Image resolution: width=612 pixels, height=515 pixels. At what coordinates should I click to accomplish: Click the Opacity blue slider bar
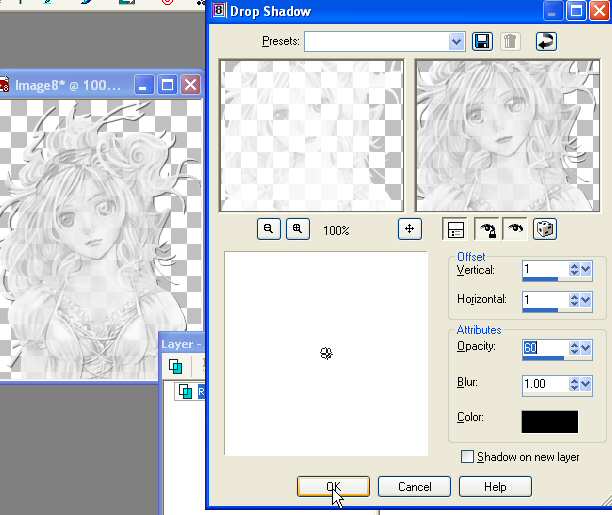tap(543, 358)
